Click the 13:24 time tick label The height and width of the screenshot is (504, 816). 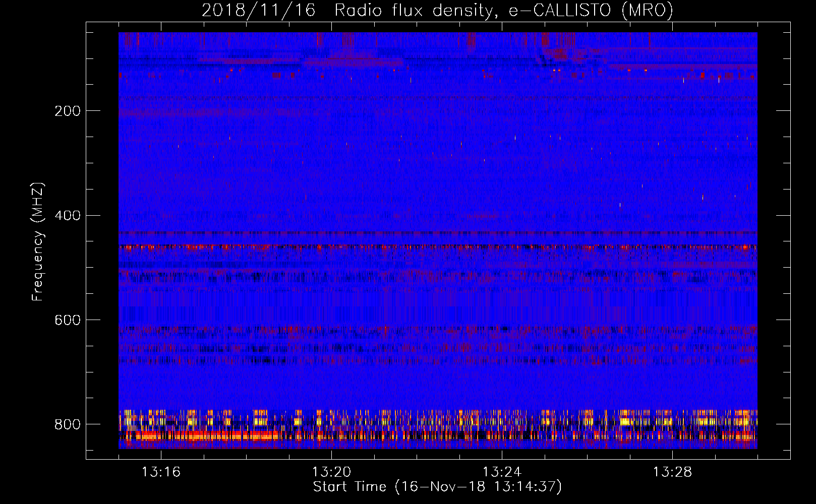pos(502,472)
